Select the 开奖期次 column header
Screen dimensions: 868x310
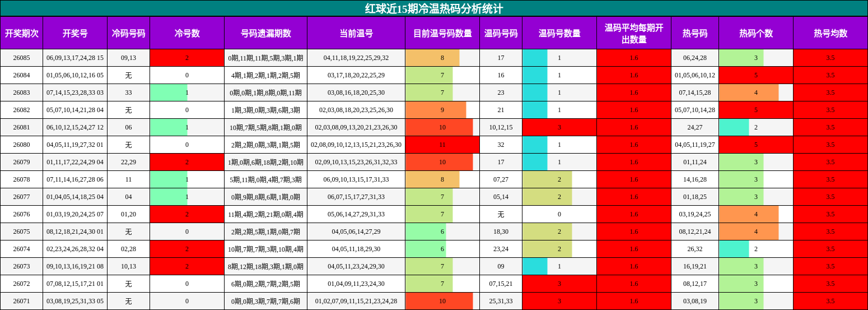click(21, 33)
